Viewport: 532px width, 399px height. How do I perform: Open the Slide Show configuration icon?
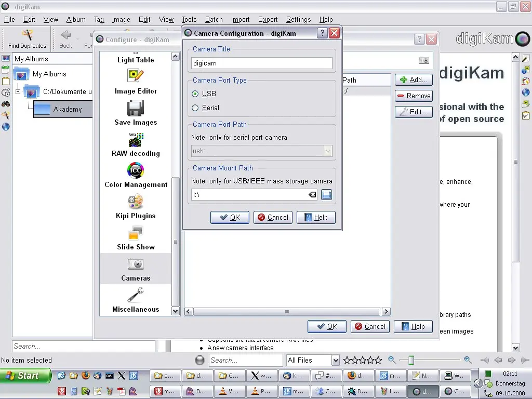point(135,236)
